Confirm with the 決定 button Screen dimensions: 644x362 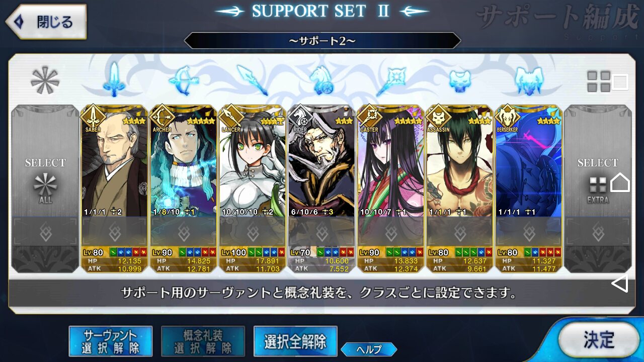[598, 339]
